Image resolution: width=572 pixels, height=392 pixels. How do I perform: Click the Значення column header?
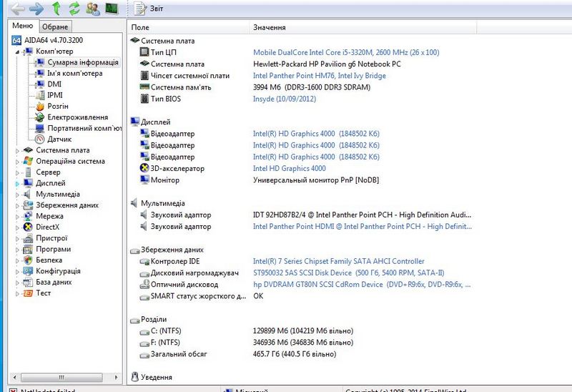270,27
